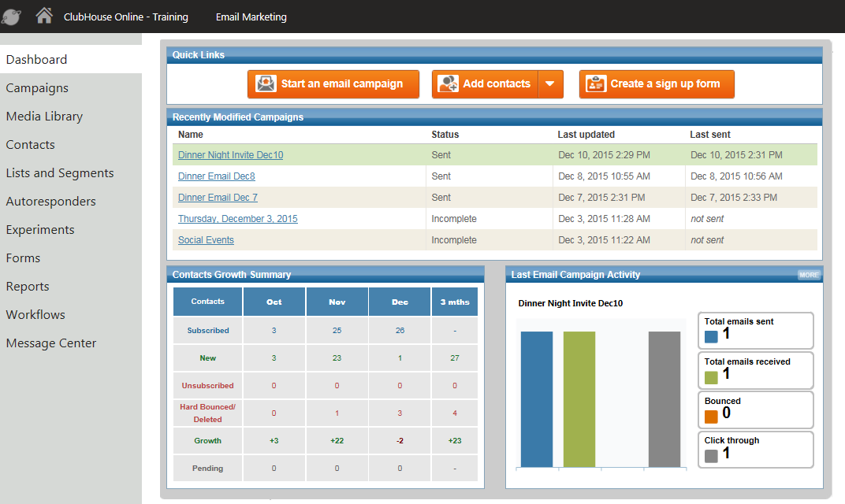Click the orange Bounced legend swatch
Viewport: 845px width, 504px height.
(711, 416)
